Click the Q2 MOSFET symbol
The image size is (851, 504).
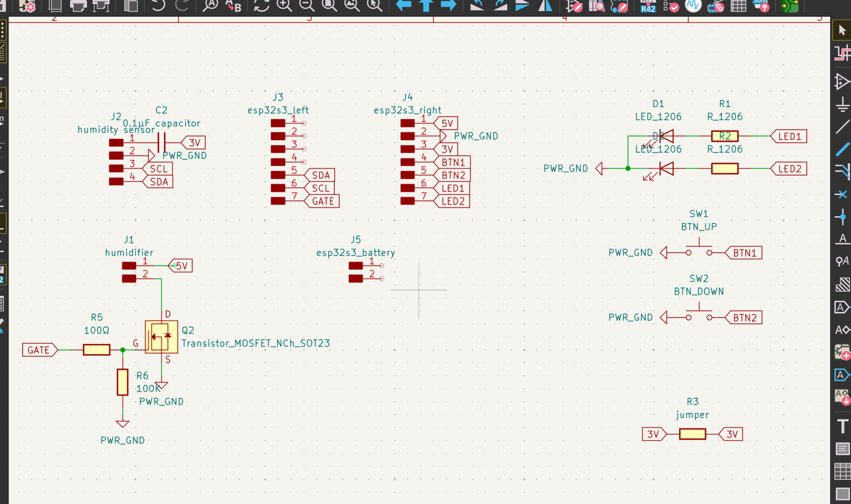click(x=161, y=337)
